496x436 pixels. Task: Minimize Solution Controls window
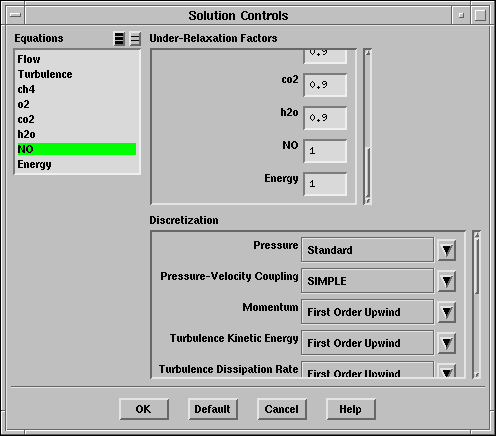[x=461, y=15]
